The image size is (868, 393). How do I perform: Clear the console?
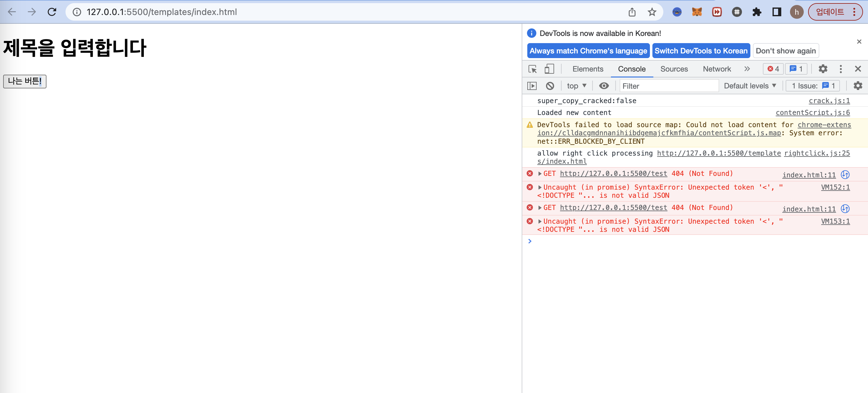pyautogui.click(x=549, y=86)
